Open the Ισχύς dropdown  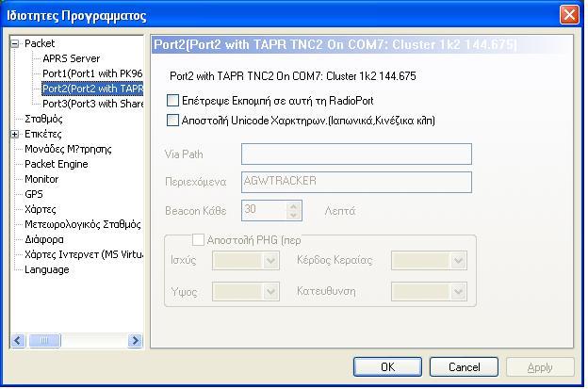(246, 261)
